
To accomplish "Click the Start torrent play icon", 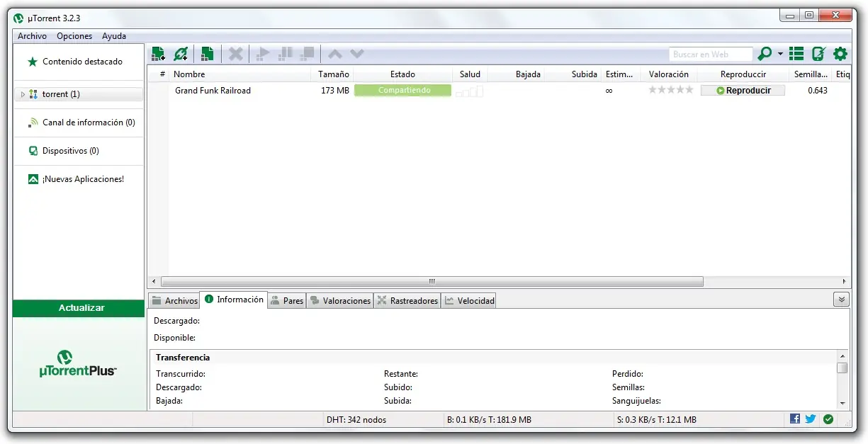I will click(x=263, y=54).
